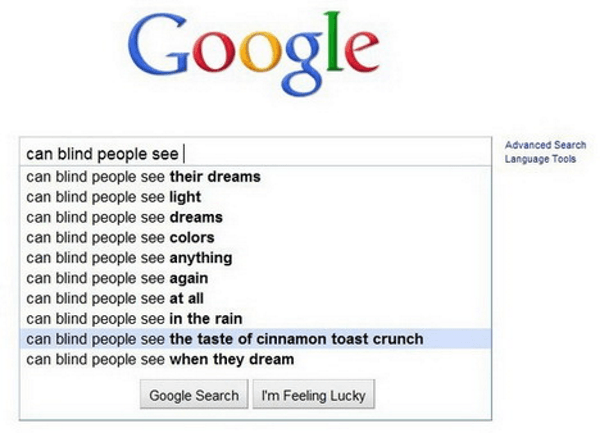This screenshot has width=600, height=433.
Task: Pick the "can blind people see dreams" suggestion
Action: pos(255,217)
